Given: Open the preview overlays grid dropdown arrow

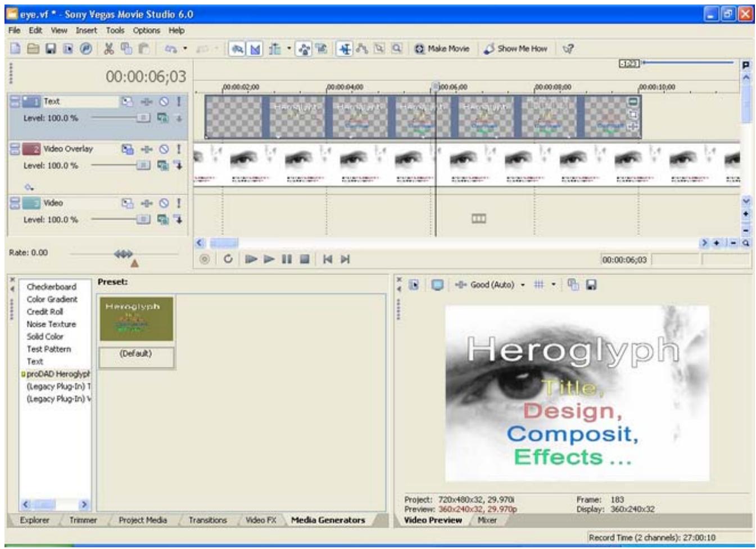Looking at the screenshot, I should (x=553, y=285).
